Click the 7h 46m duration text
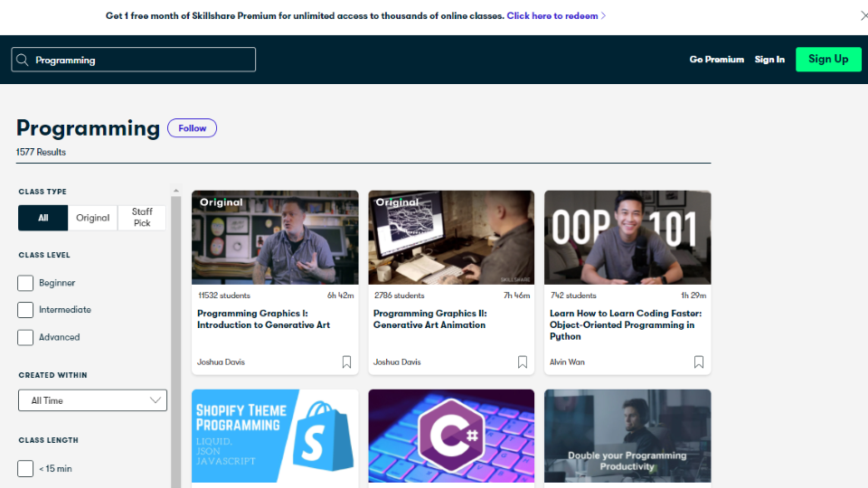868x488 pixels. [x=516, y=296]
